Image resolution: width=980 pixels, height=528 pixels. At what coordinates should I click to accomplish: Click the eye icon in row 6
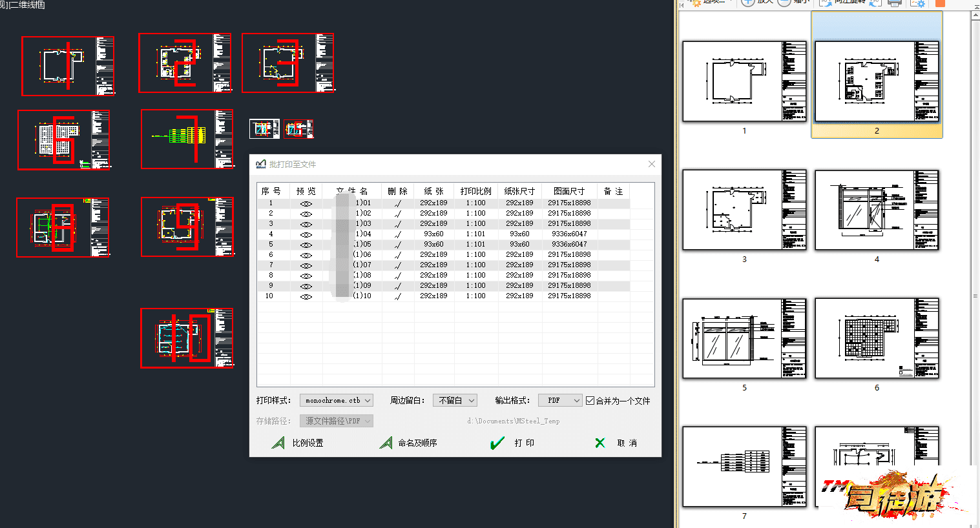pos(306,255)
